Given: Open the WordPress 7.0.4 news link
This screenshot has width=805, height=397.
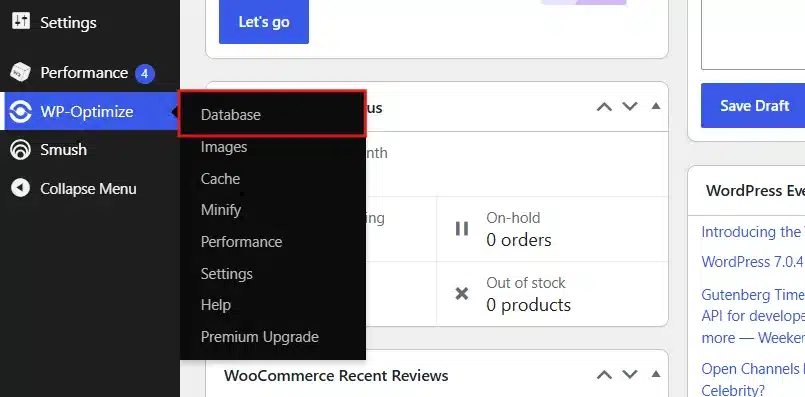Looking at the screenshot, I should coord(753,262).
